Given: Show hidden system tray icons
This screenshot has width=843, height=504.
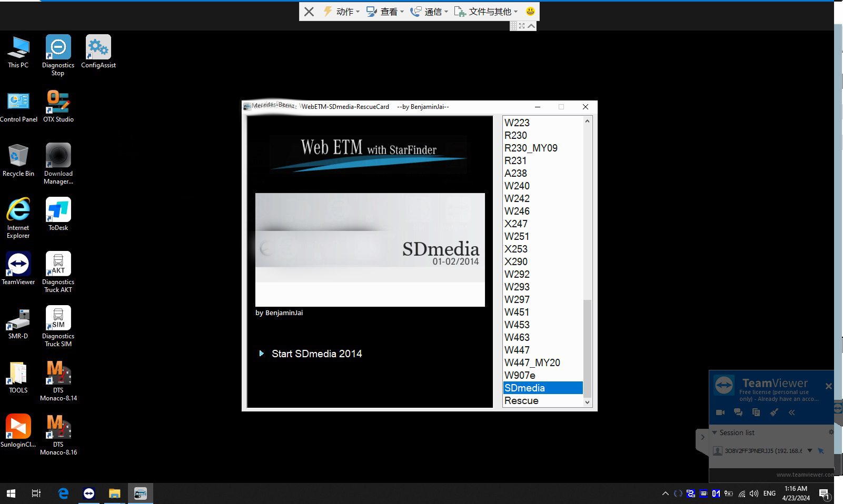Looking at the screenshot, I should [x=665, y=493].
